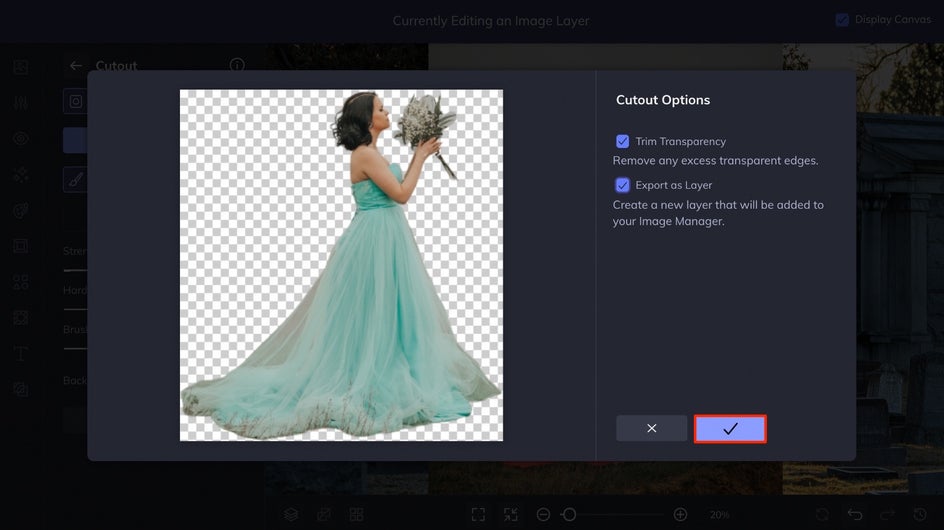
Task: Uncheck the Export as Layer checkbox
Action: (x=623, y=185)
